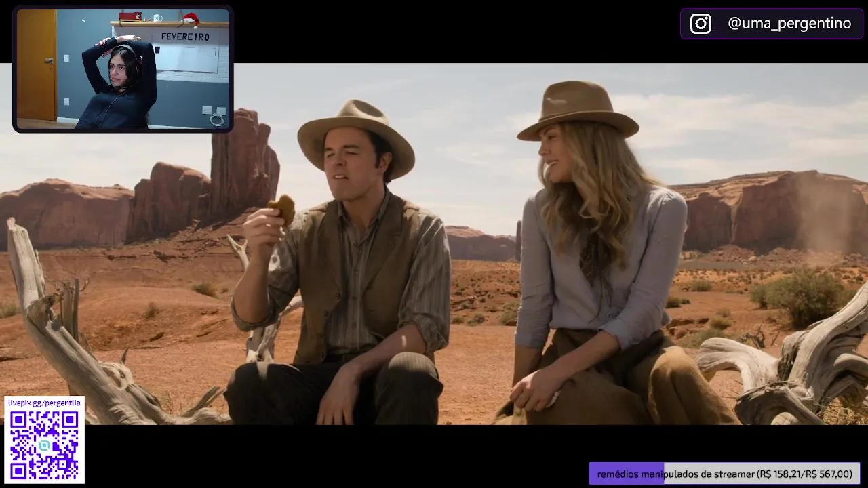Click the movie video frame
Screen dimensions: 868x488
[x=434, y=244]
